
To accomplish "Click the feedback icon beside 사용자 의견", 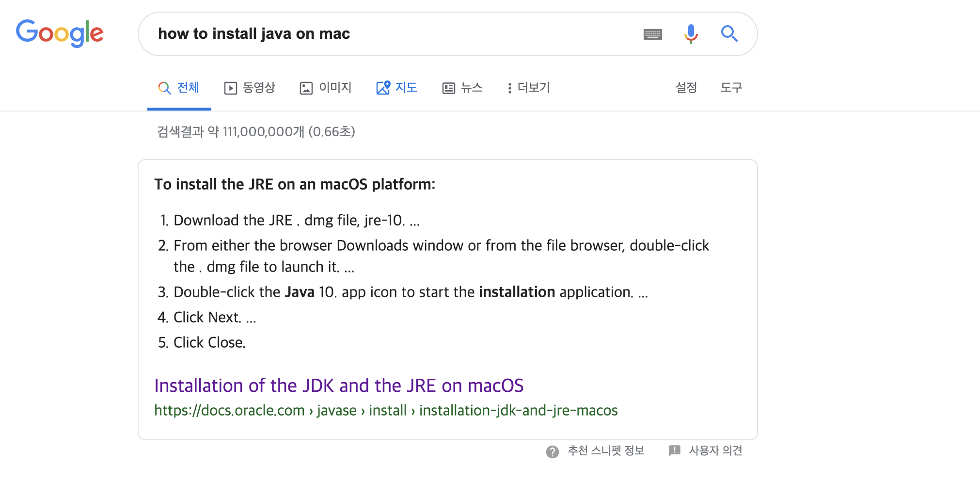I will click(674, 450).
